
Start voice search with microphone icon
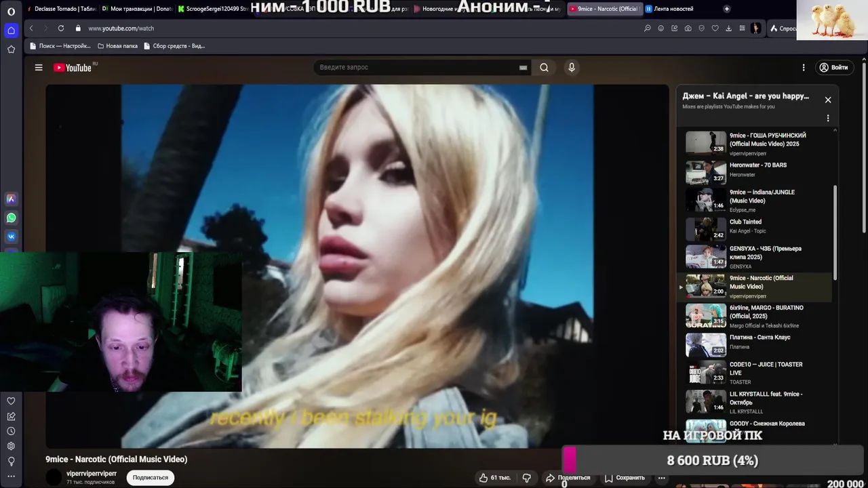click(572, 67)
